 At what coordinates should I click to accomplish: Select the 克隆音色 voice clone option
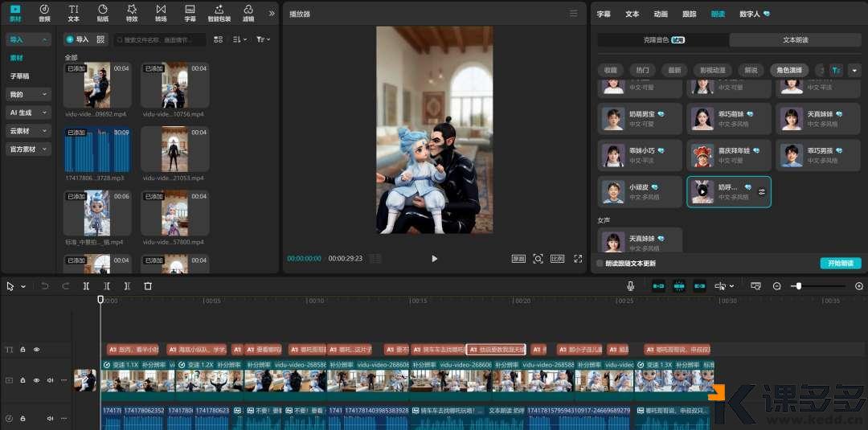tap(663, 40)
